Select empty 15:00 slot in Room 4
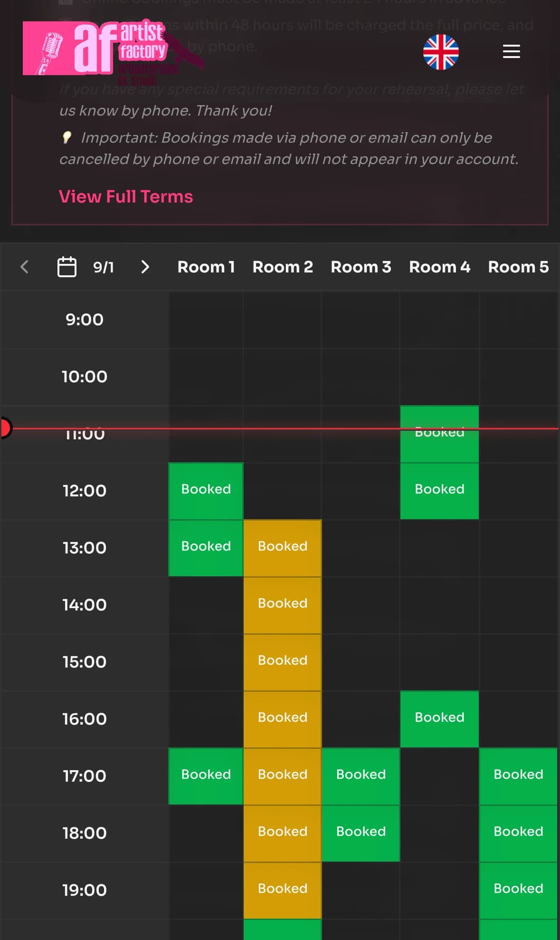The width and height of the screenshot is (560, 940). point(439,662)
